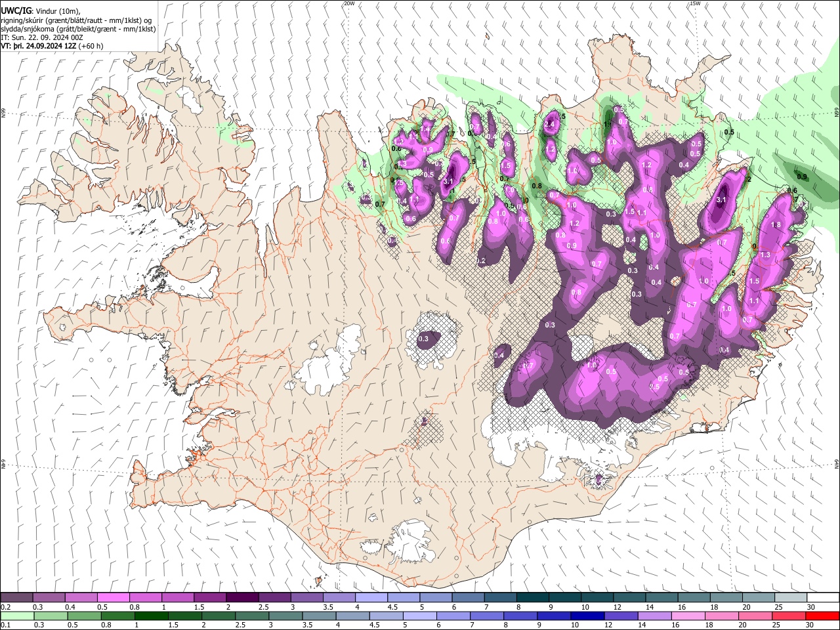Viewport: 840px width, 630px height.
Task: Click the snow legend swatch between 1.5 and 2
Action: tap(210, 598)
